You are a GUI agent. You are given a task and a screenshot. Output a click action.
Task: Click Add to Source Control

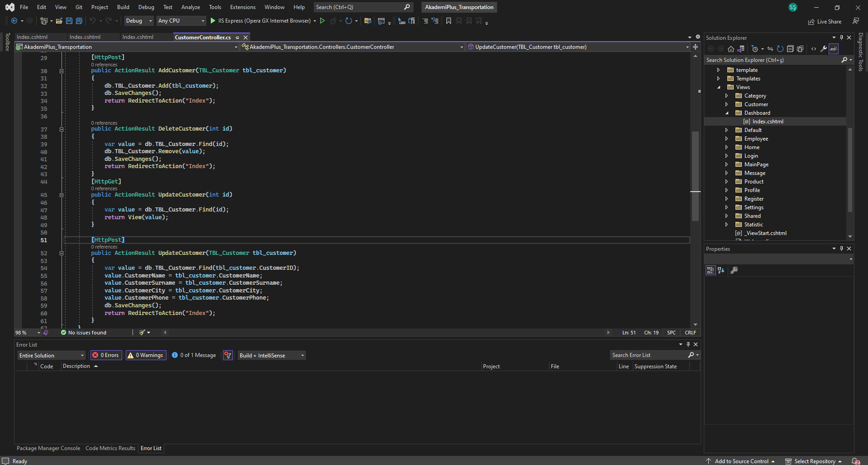pyautogui.click(x=742, y=461)
